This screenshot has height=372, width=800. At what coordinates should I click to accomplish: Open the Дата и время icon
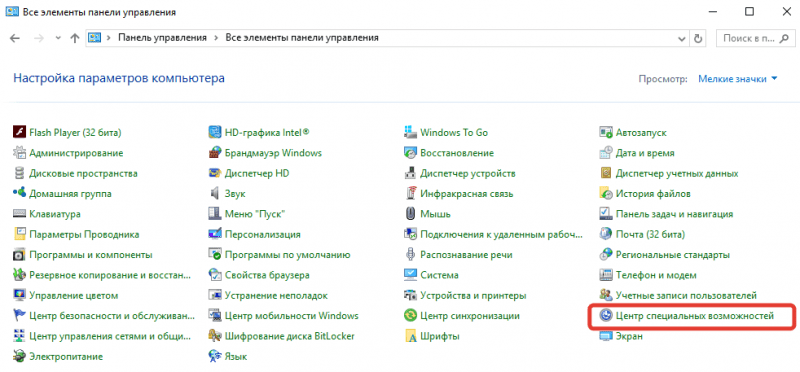606,153
